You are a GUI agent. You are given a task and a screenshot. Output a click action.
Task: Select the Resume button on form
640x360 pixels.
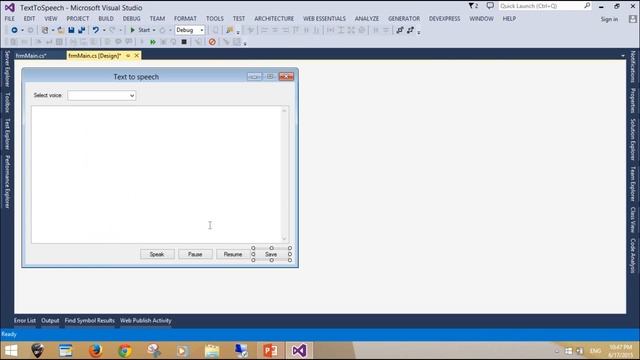pos(233,254)
